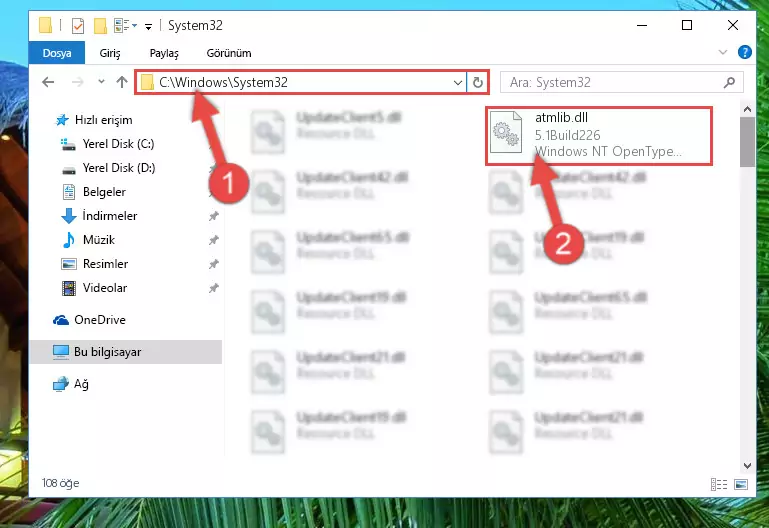Refresh the System32 folder
The width and height of the screenshot is (769, 528).
pyautogui.click(x=478, y=82)
